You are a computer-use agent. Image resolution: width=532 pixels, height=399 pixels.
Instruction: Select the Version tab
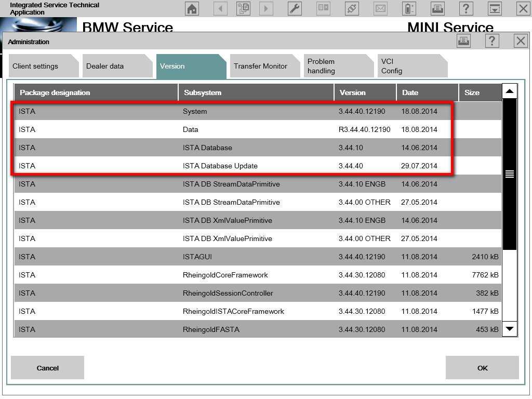point(191,66)
